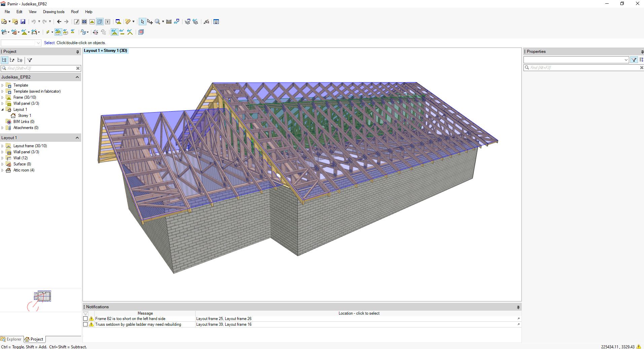Click the text annotation pen icon

(x=206, y=22)
